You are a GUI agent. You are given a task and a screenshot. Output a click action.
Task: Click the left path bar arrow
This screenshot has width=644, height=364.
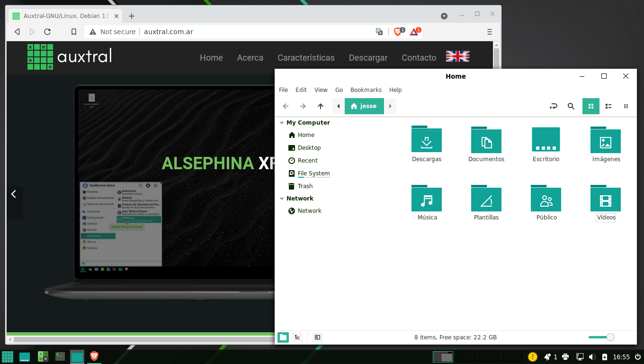(x=338, y=106)
